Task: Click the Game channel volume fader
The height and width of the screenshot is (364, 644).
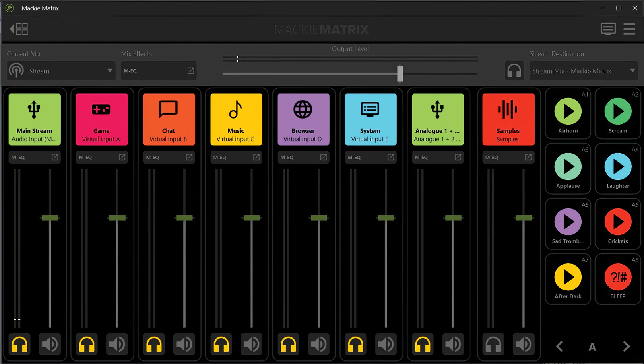Action: 117,218
